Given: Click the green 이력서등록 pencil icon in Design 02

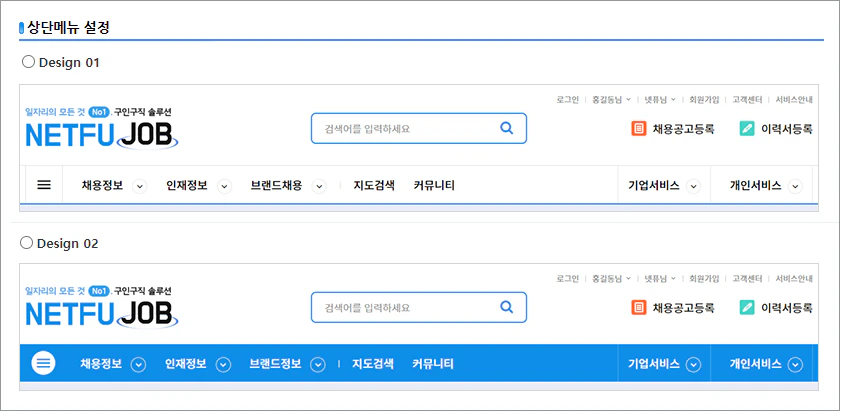Looking at the screenshot, I should 747,307.
